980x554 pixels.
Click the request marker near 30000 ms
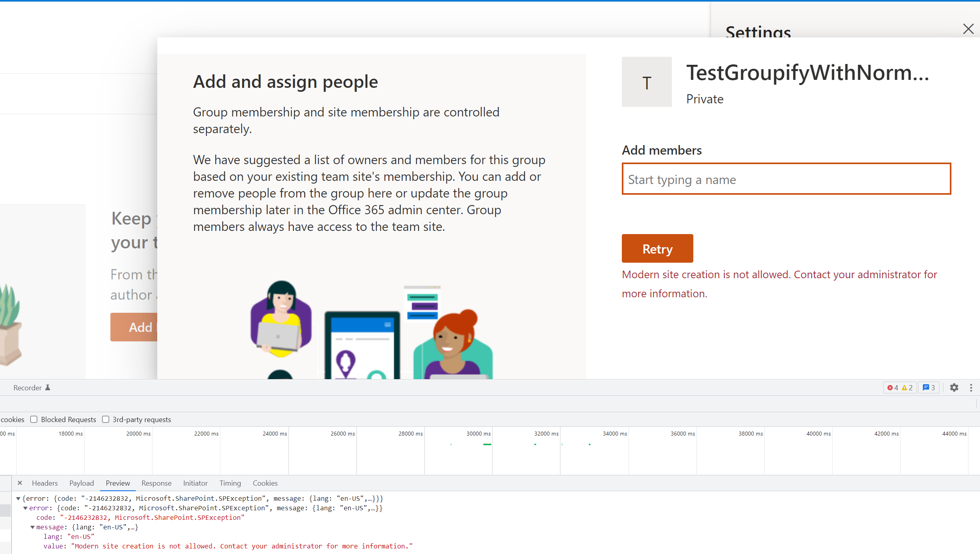[488, 445]
